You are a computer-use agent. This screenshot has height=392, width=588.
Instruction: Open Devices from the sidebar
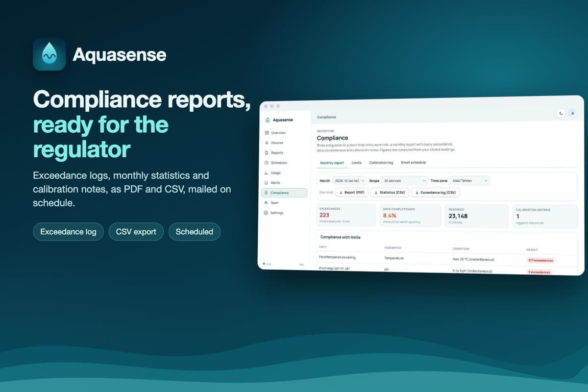[x=274, y=143]
